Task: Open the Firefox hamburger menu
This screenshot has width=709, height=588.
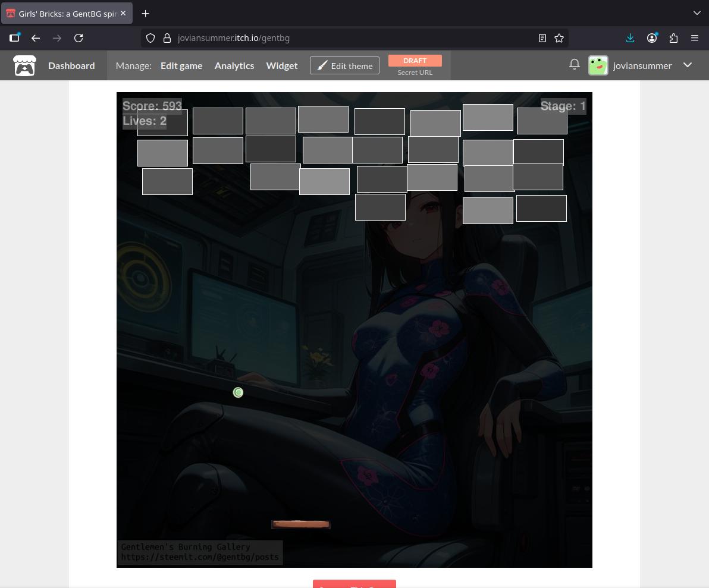Action: point(695,37)
